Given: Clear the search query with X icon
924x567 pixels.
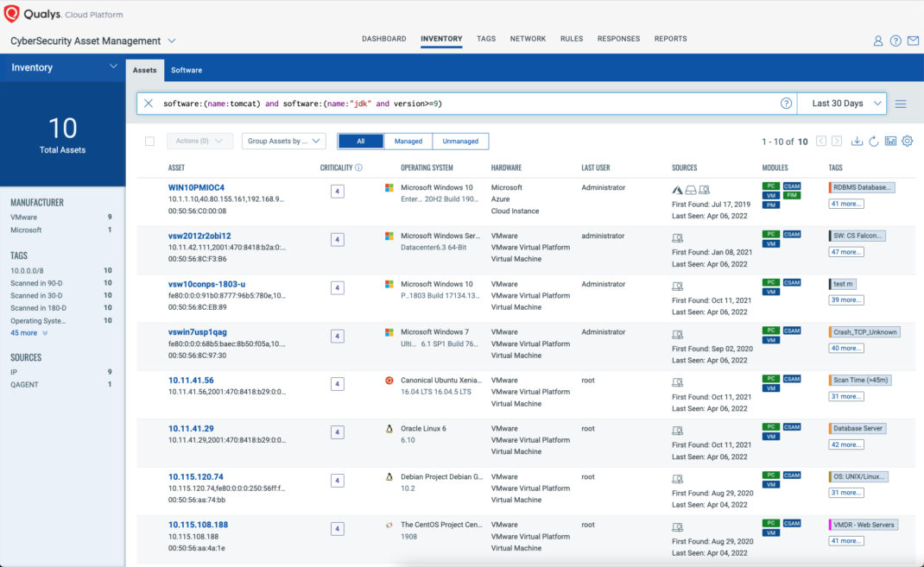Looking at the screenshot, I should (149, 104).
